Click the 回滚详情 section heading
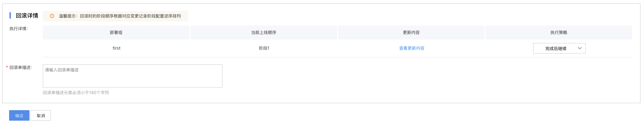The width and height of the screenshot is (644, 128). point(27,15)
